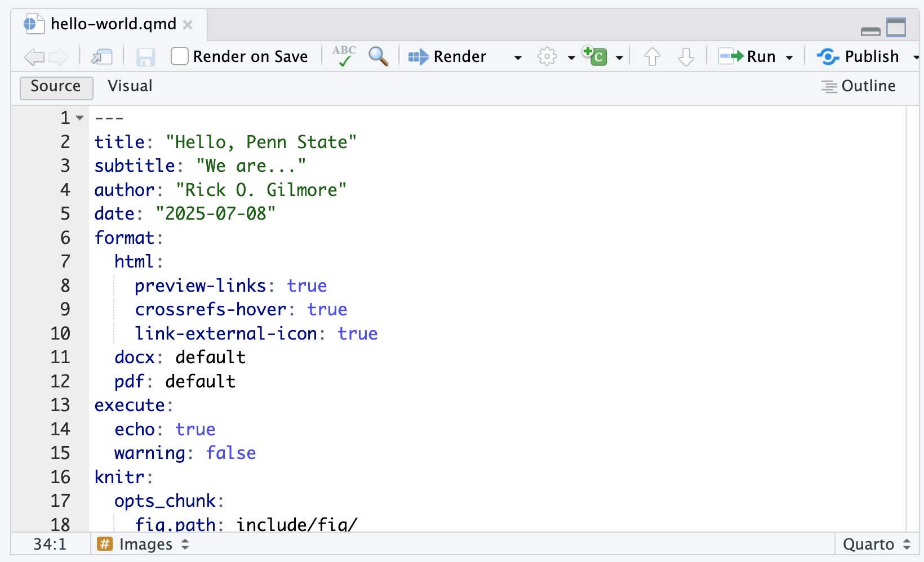
Task: Go to next section with down arrow
Action: (x=686, y=57)
